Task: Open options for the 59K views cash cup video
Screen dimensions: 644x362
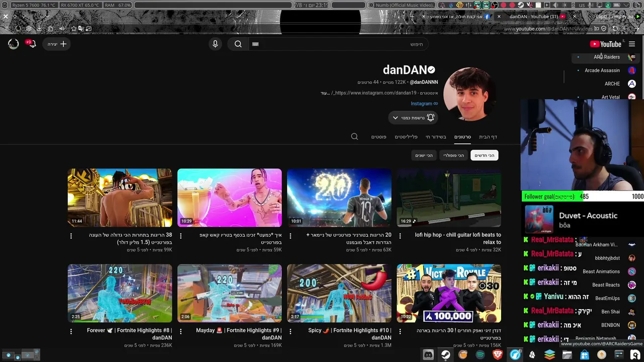Action: (181, 236)
